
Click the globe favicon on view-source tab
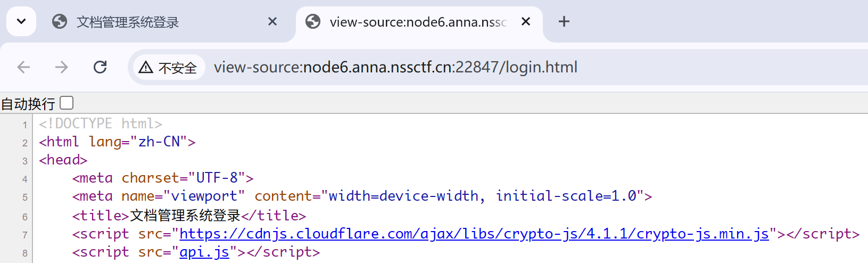click(313, 22)
